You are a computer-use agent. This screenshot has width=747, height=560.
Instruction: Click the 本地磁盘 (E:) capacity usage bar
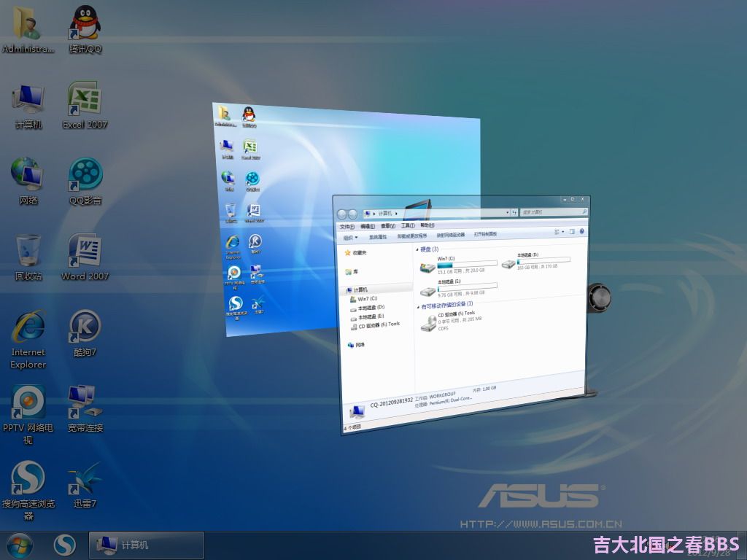(468, 287)
